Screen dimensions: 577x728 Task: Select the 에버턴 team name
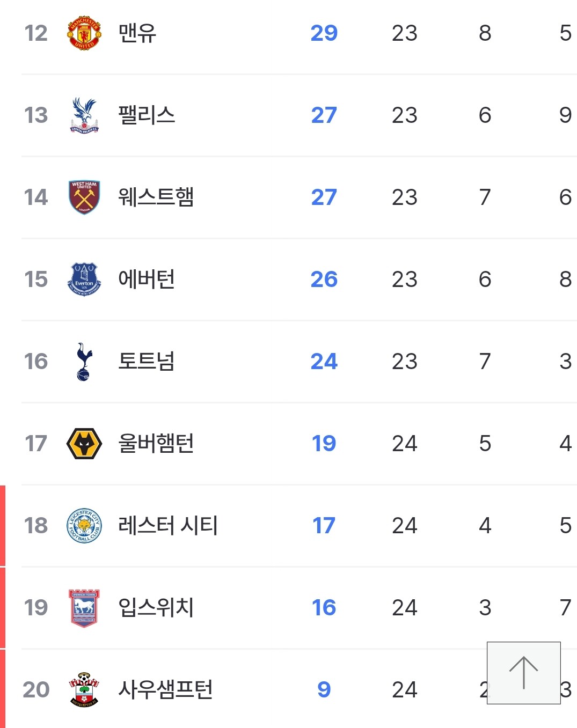[147, 279]
